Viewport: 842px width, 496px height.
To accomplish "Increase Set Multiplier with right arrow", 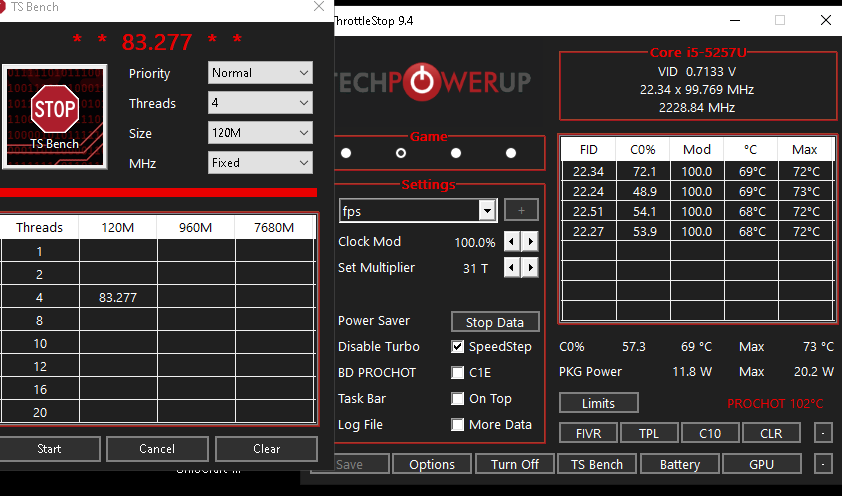I will (x=530, y=267).
